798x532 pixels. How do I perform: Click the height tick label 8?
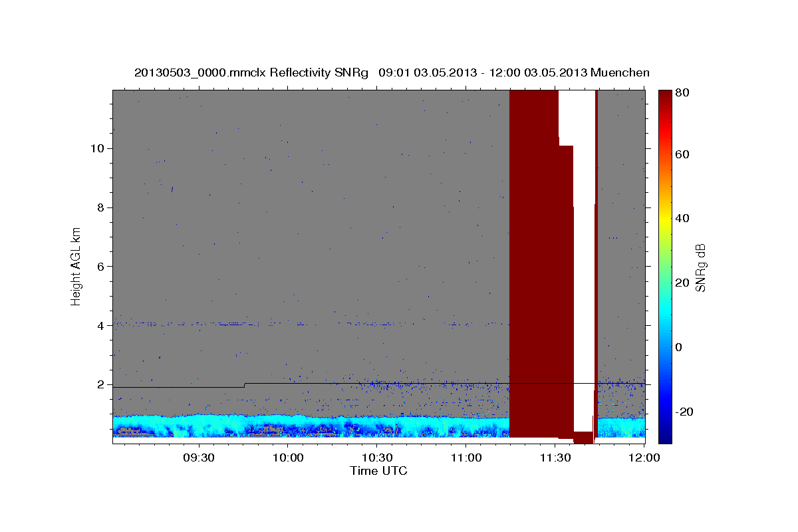click(x=100, y=207)
